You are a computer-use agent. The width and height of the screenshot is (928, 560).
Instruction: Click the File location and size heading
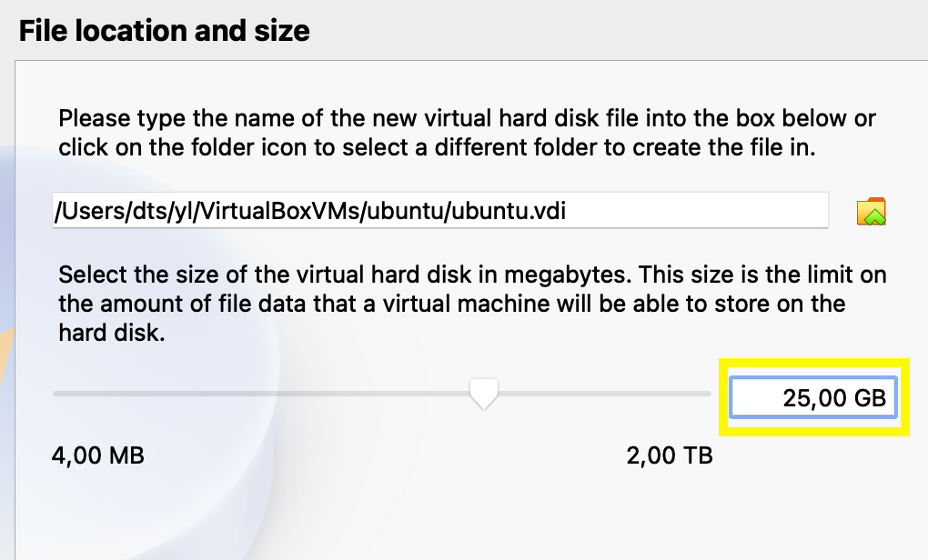click(163, 30)
